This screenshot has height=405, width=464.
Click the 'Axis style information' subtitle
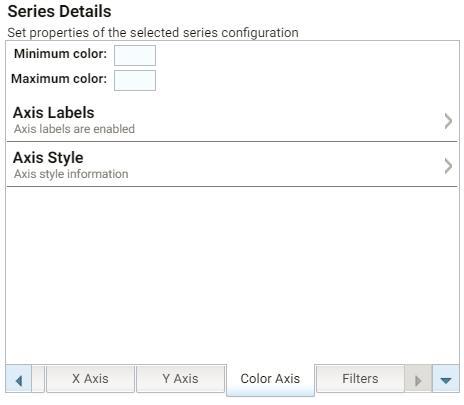coord(71,174)
